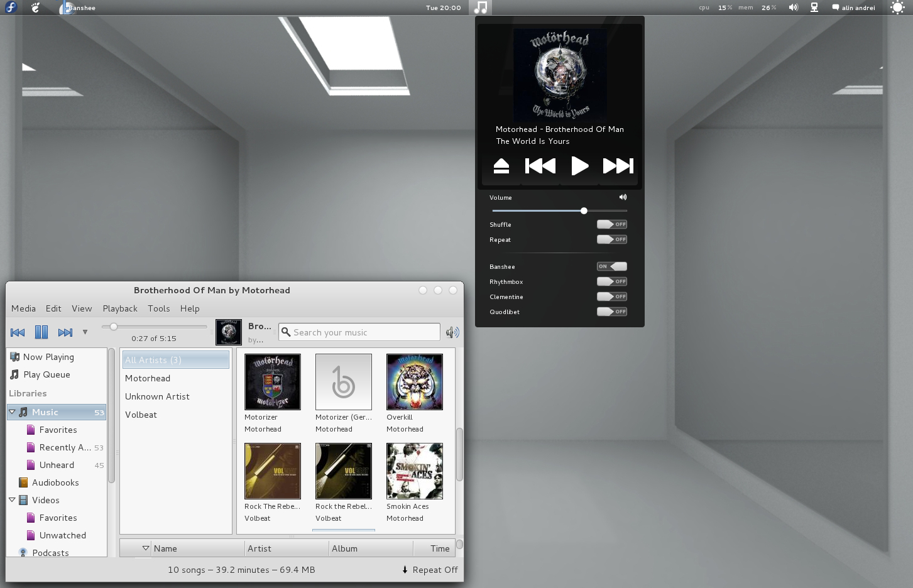Adjust the popup Volume slider
The height and width of the screenshot is (588, 913).
tap(559, 211)
